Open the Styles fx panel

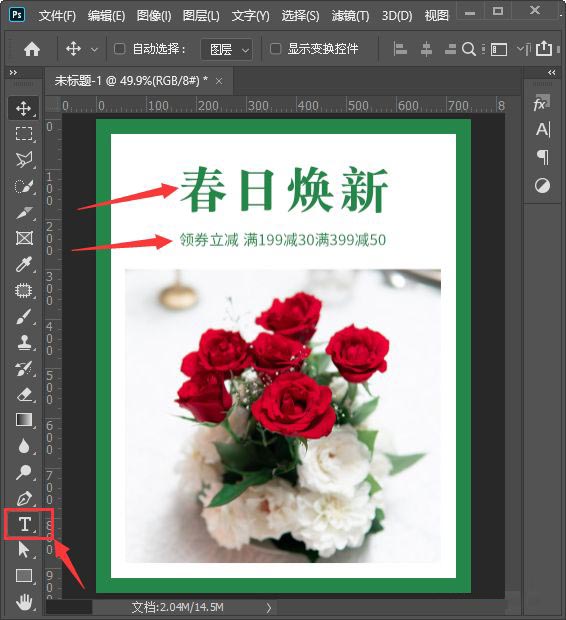pyautogui.click(x=542, y=104)
